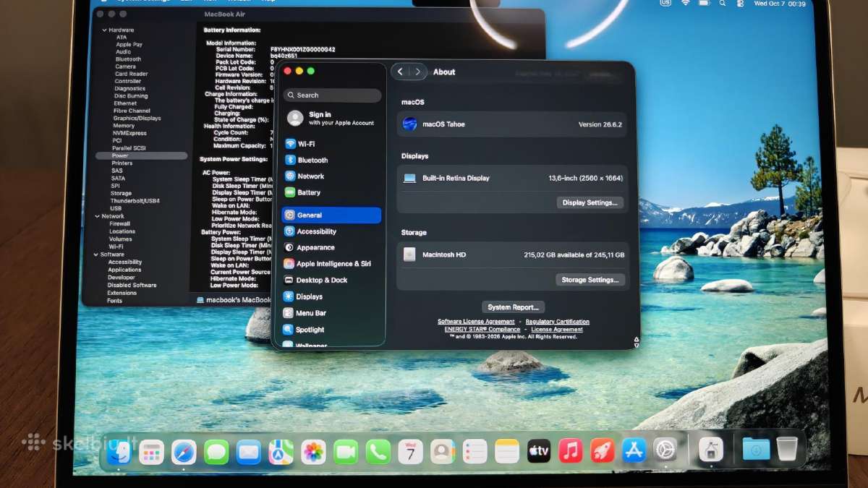This screenshot has height=488, width=868.
Task: Open Battery in Settings sidebar
Action: 331,192
